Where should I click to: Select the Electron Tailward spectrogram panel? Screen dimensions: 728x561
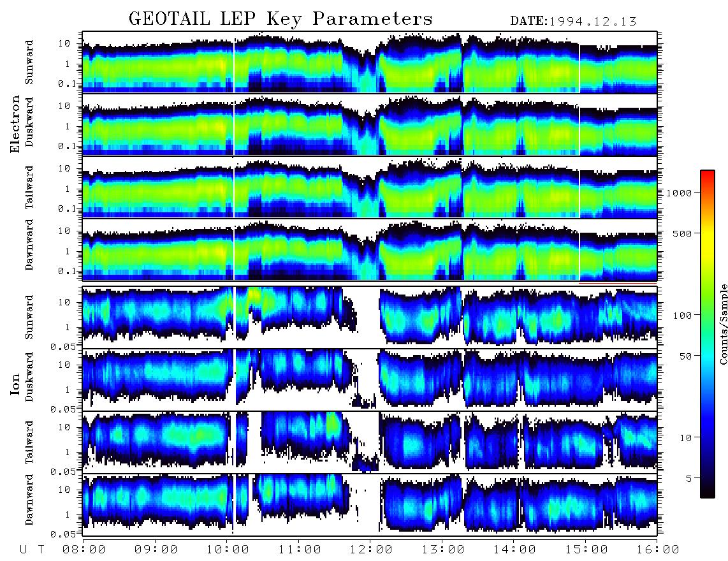click(370, 187)
